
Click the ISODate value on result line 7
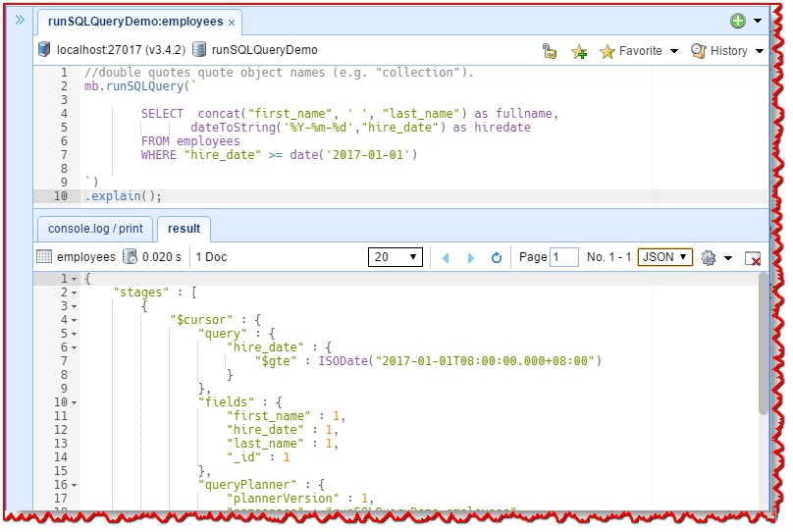pos(459,361)
